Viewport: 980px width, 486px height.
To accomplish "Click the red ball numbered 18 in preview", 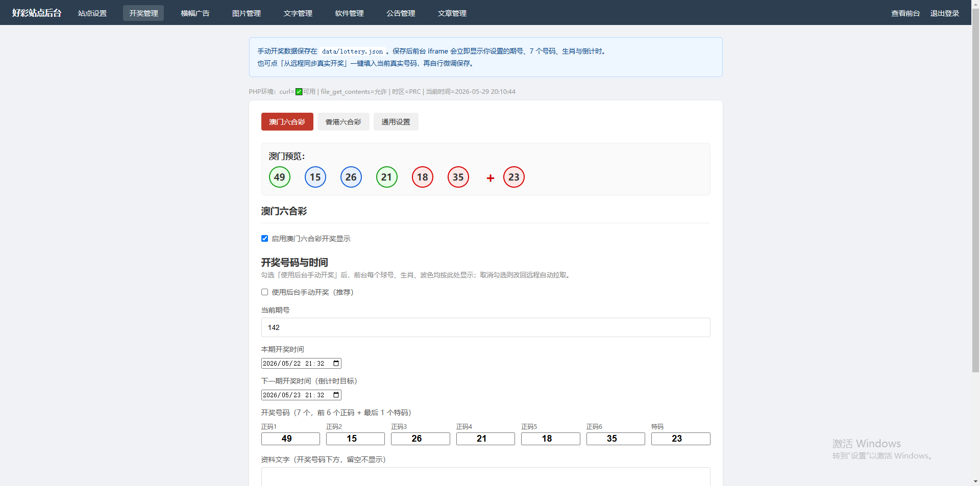I will pos(423,177).
